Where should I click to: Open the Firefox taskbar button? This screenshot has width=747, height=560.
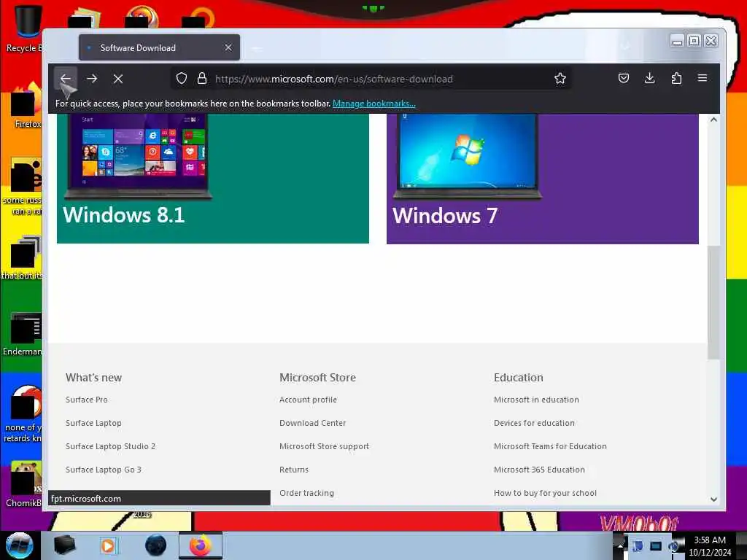coord(201,545)
